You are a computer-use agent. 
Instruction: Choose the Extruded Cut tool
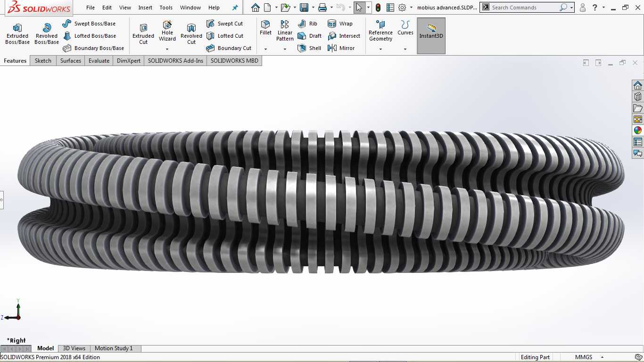pos(143,34)
